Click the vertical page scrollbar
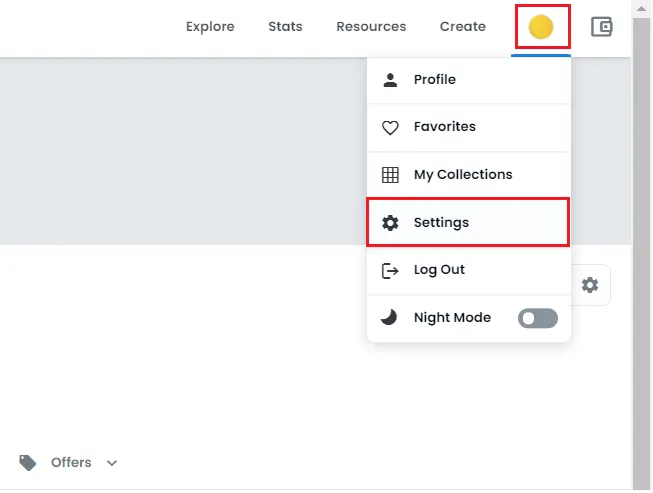Image resolution: width=653 pixels, height=493 pixels. 642,250
